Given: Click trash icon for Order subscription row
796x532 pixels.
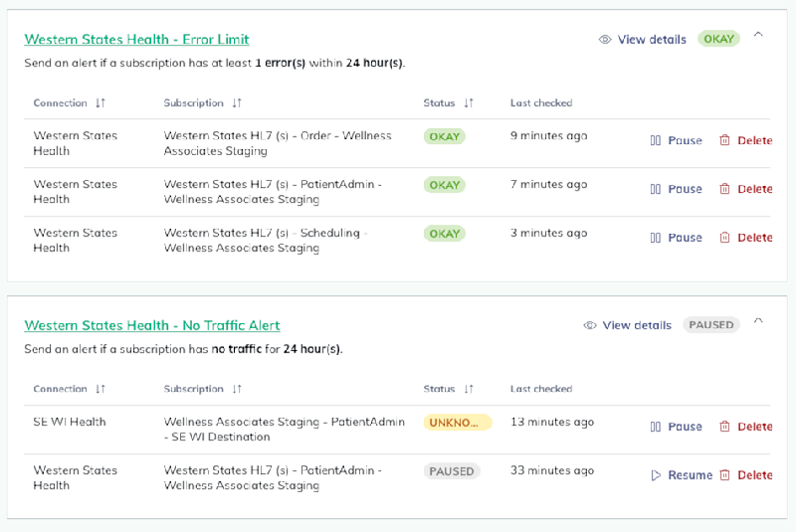Looking at the screenshot, I should coord(724,140).
